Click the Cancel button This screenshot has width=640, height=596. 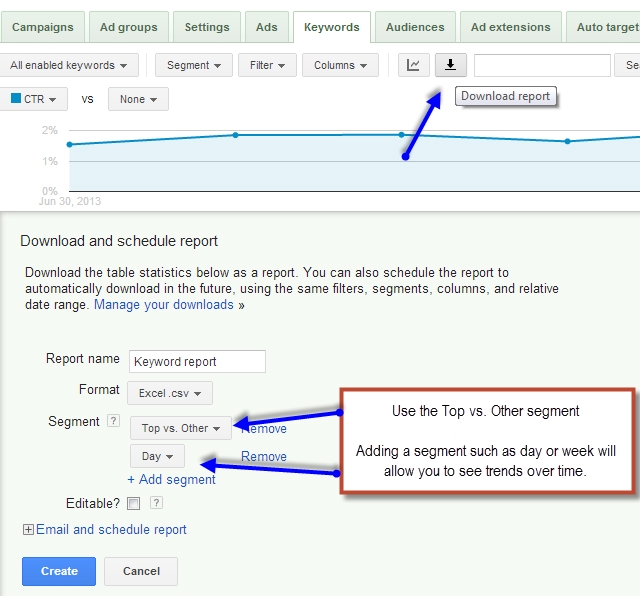141,571
